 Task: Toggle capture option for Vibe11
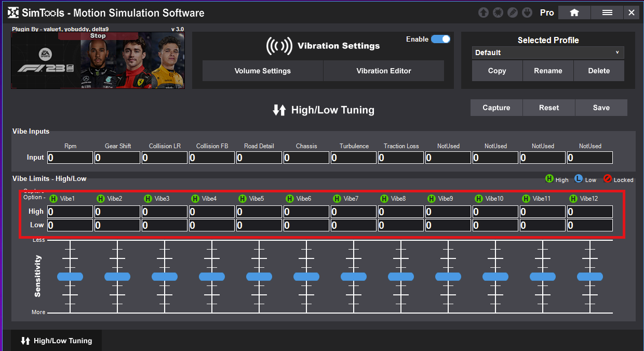(526, 198)
